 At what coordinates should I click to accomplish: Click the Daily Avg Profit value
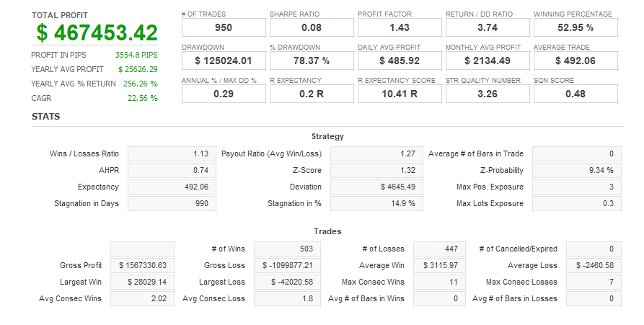(x=399, y=61)
